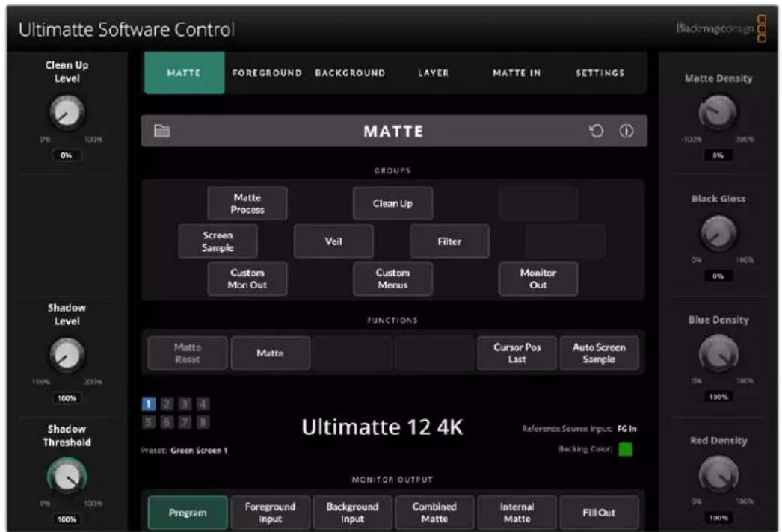Viewport: 782px width, 532px height.
Task: Click the Red Density 100% value field
Action: coord(718,518)
